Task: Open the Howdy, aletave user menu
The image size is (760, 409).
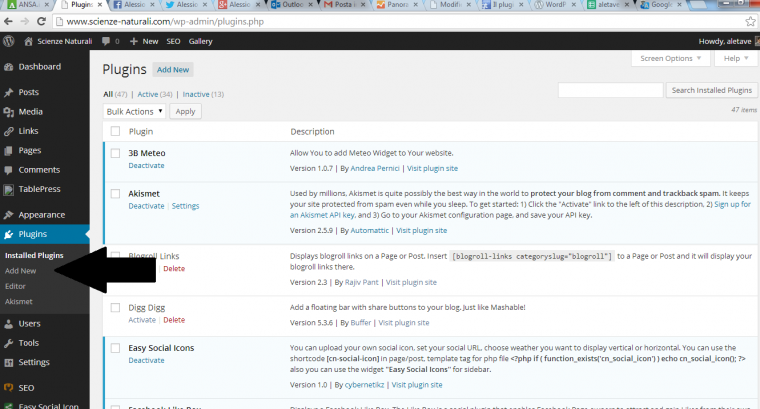Action: [x=729, y=41]
